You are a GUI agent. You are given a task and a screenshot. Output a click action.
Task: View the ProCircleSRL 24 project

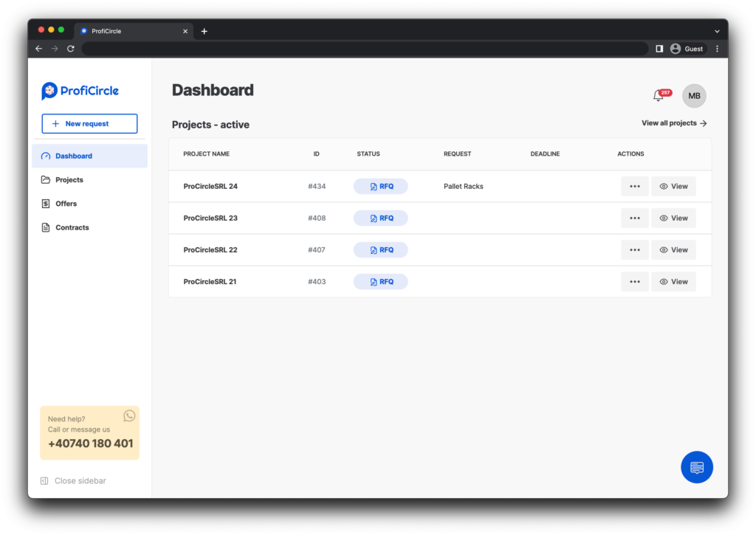(673, 187)
